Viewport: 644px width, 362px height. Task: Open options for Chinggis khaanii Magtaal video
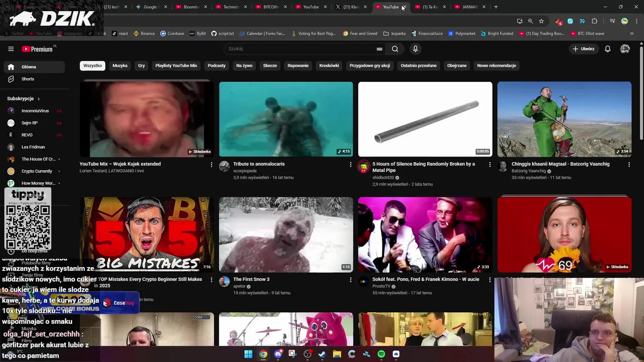629,164
